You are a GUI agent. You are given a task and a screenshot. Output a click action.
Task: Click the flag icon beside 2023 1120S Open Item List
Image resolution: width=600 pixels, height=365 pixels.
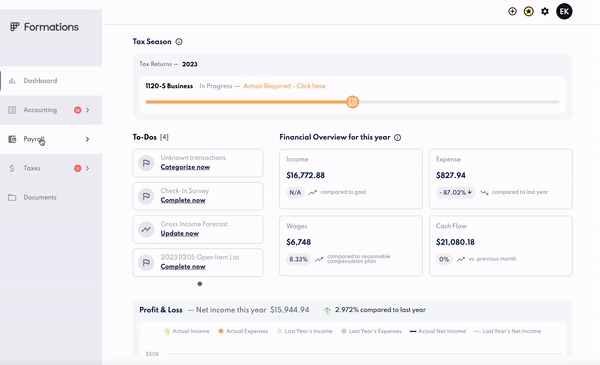[146, 262]
